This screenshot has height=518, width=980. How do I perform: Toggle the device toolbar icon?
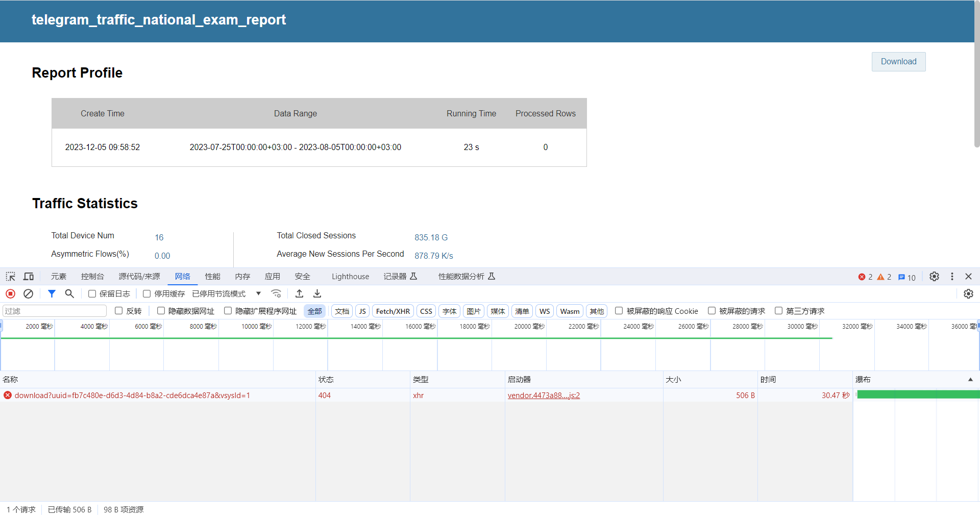tap(29, 277)
